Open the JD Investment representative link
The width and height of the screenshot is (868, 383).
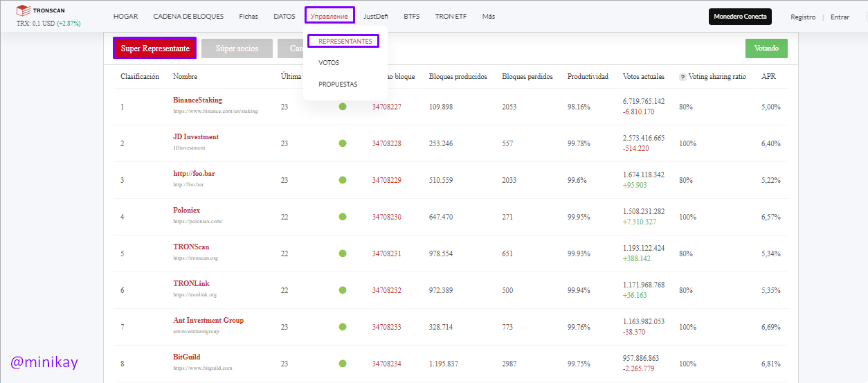click(x=196, y=137)
